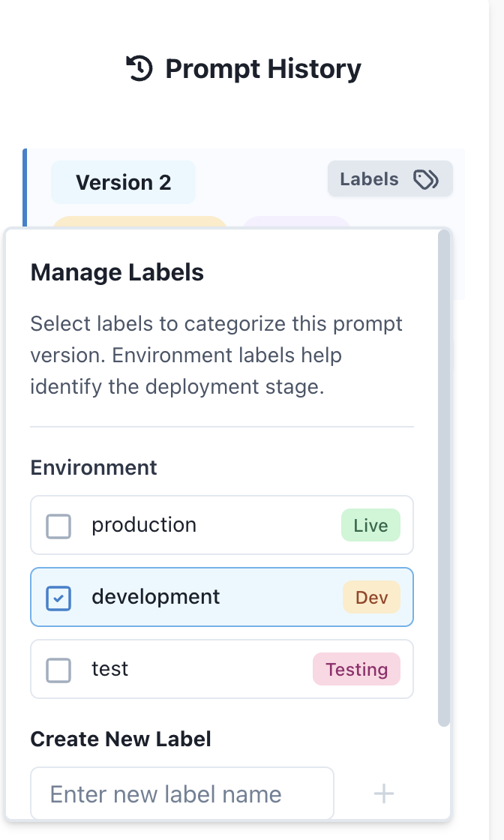This screenshot has height=840, width=504.
Task: Uncheck the development environment checkbox
Action: click(58, 598)
